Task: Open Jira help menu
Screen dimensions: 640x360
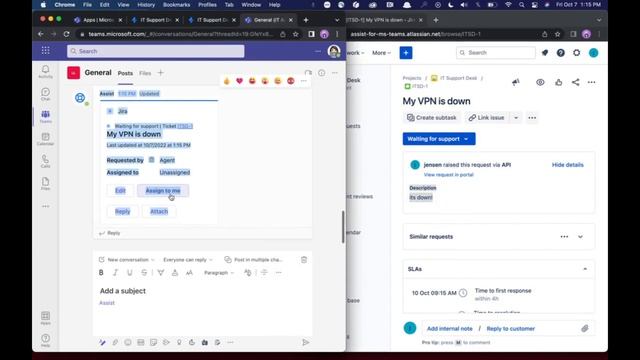Action: coord(560,53)
